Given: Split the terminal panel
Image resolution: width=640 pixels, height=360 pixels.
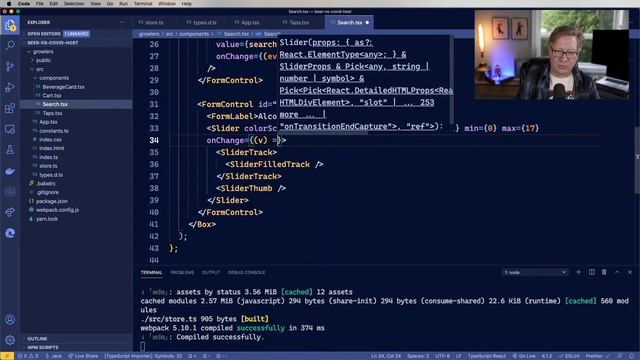Looking at the screenshot, I should coord(591,272).
